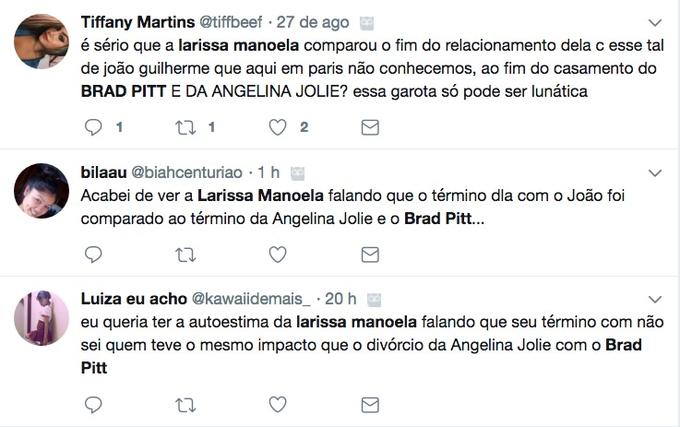Viewport: 680px width, 427px height.
Task: Open Luiza eu acho's avatar picture
Action: click(x=41, y=318)
